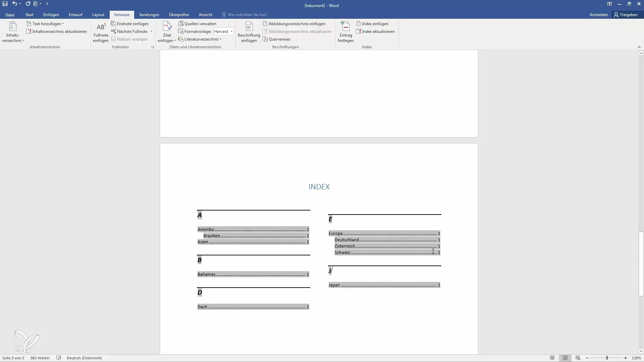Switch to Read Mode view
The width and height of the screenshot is (644, 362).
pyautogui.click(x=552, y=358)
